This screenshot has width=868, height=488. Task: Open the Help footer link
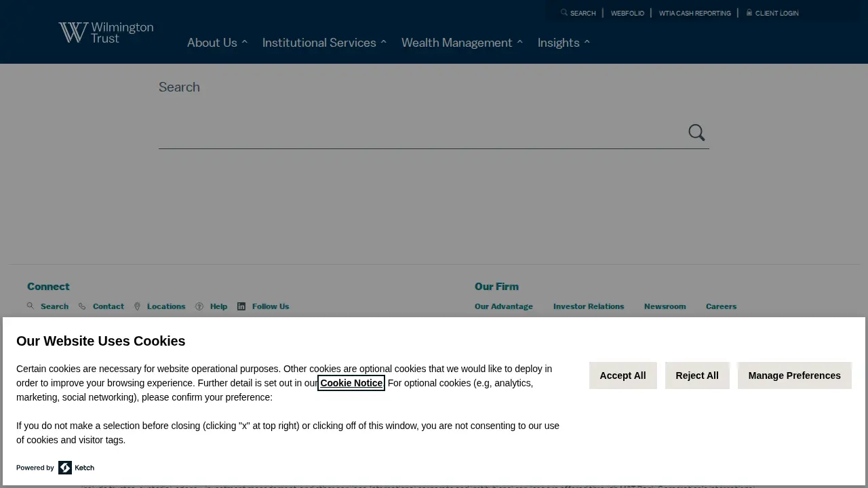(218, 306)
